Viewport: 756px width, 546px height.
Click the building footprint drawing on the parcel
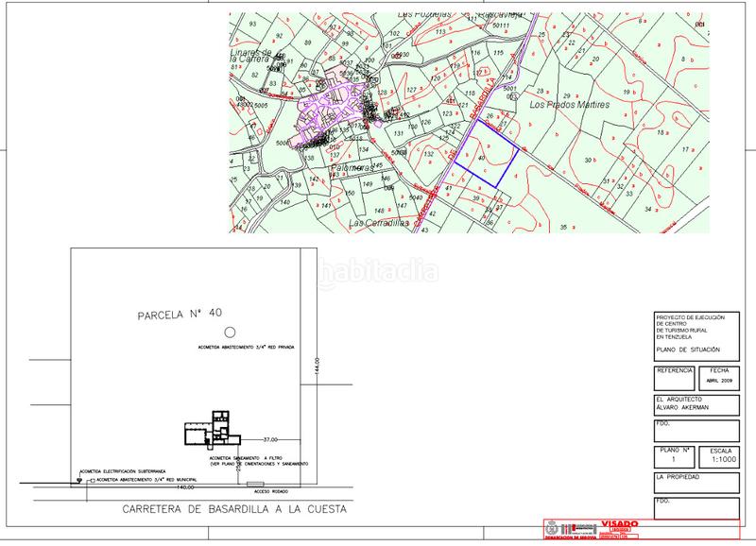pos(212,429)
